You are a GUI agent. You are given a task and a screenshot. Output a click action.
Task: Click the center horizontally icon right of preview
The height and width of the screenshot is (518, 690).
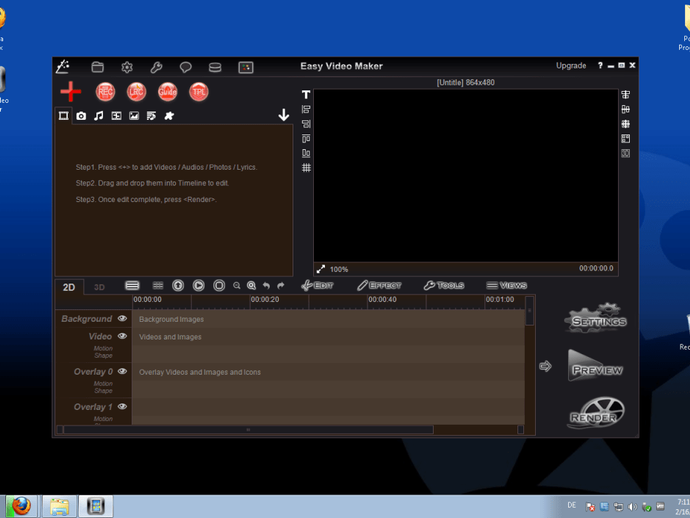(625, 95)
